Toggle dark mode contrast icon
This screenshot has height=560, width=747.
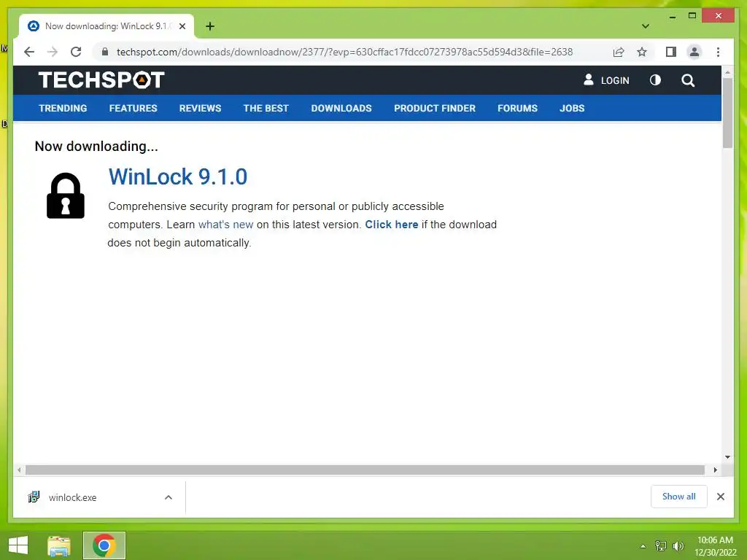[656, 80]
